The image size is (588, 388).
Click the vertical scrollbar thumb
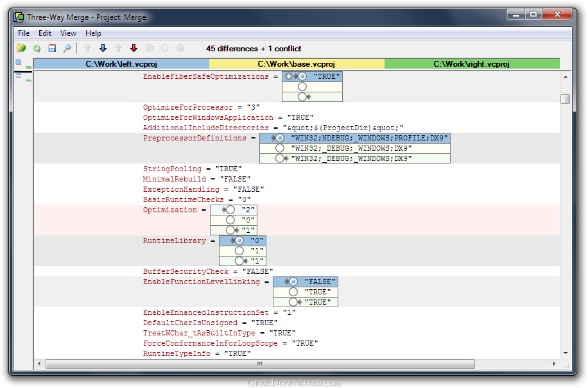[566, 99]
